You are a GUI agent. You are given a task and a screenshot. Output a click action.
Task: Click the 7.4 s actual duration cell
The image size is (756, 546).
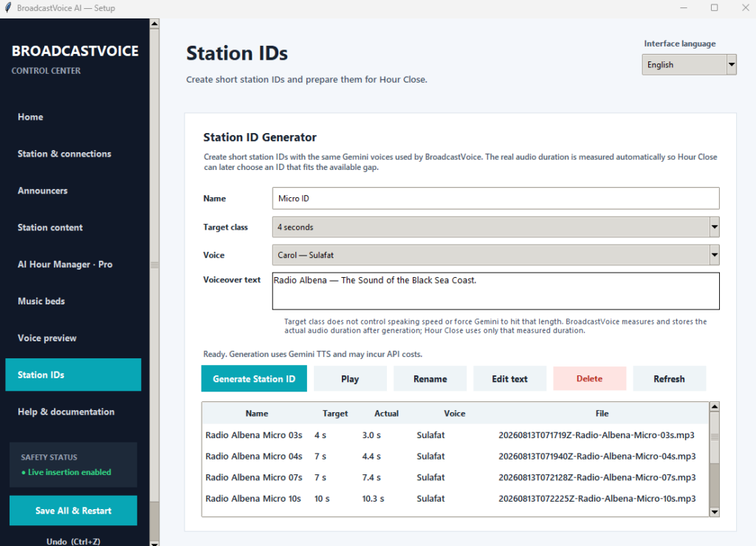[x=371, y=477]
